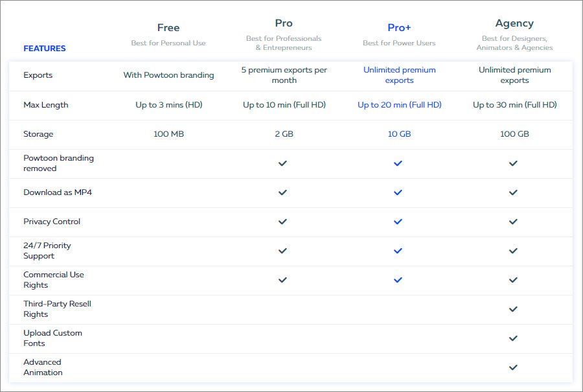The image size is (583, 392).
Task: Click 'Up to 3 mins (HD)' cell
Action: 169,105
